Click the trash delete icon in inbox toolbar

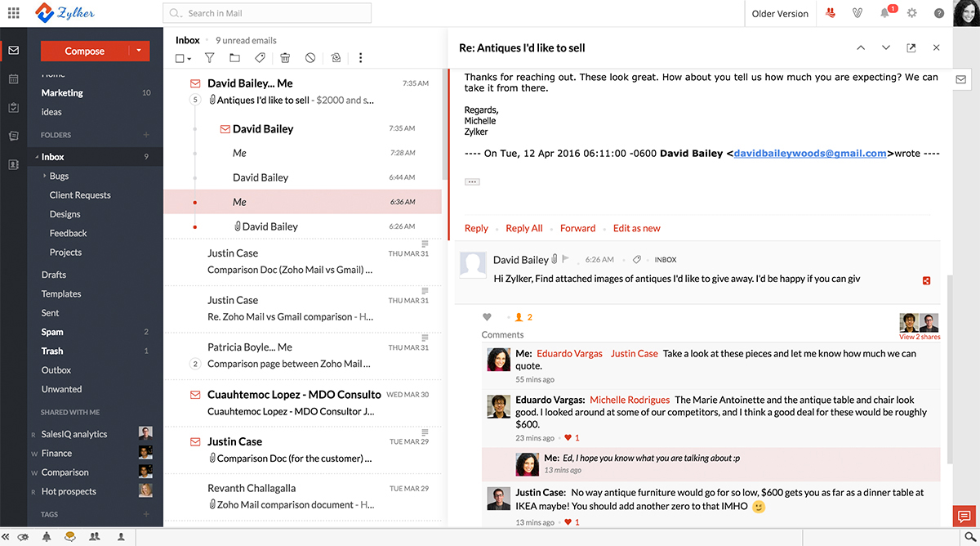[285, 58]
